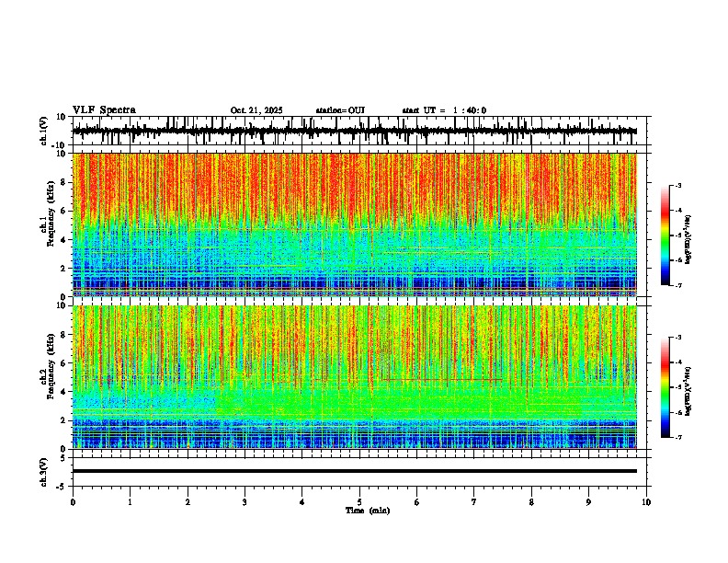Viewport: 728px width, 563px height.
Task: Click the ch.1 voltage waveform trace
Action: click(x=354, y=131)
